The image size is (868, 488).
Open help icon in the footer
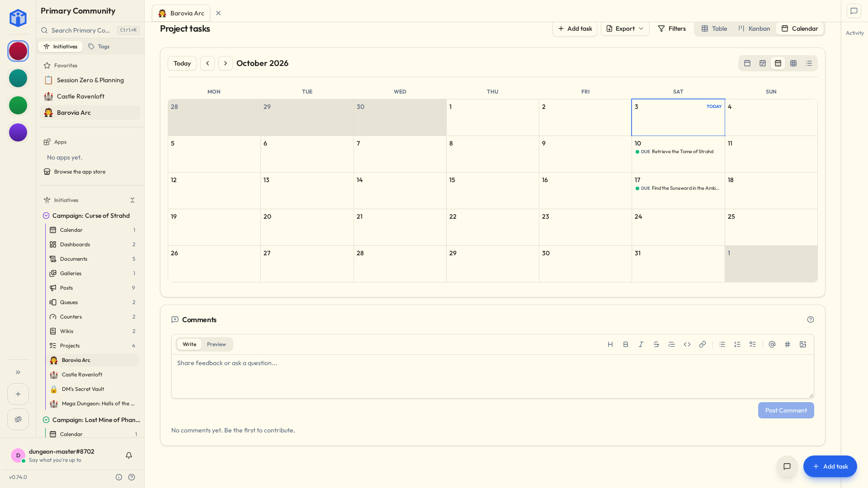click(x=132, y=477)
